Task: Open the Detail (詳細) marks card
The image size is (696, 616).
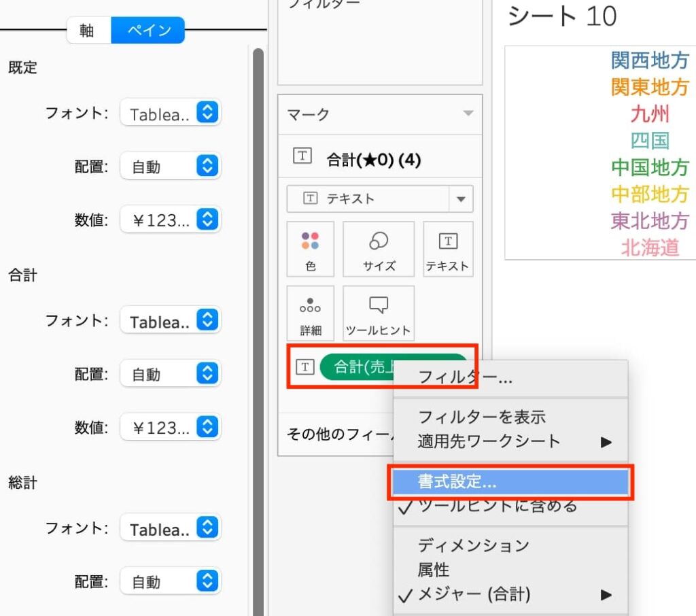Action: [x=310, y=313]
